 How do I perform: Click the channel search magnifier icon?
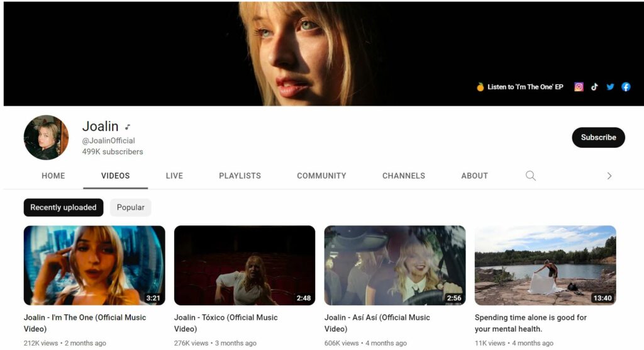[x=530, y=176]
